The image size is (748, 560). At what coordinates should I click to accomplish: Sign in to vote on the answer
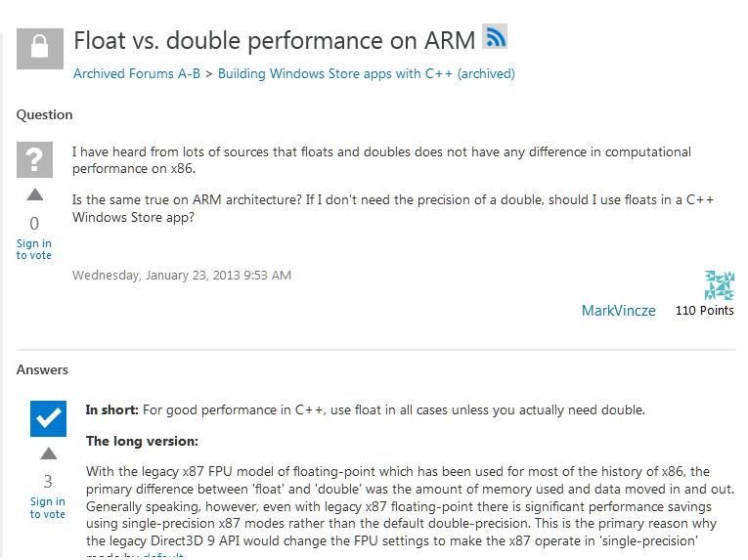tap(48, 508)
